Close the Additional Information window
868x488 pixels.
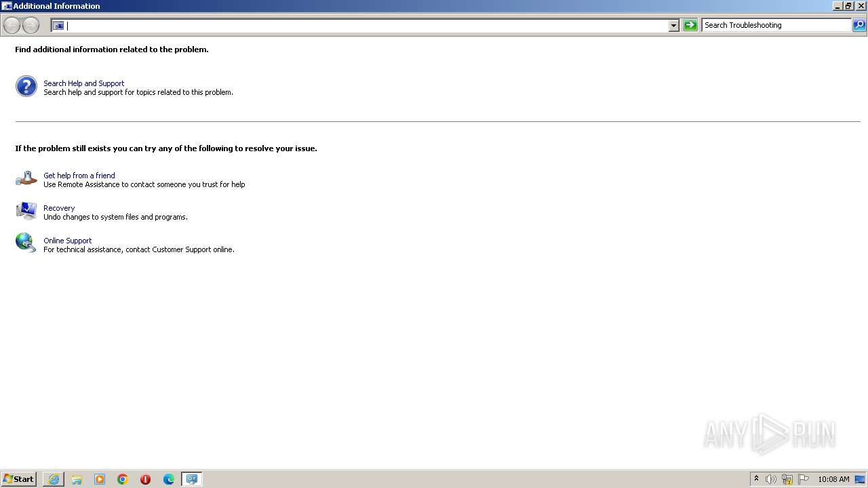(861, 6)
